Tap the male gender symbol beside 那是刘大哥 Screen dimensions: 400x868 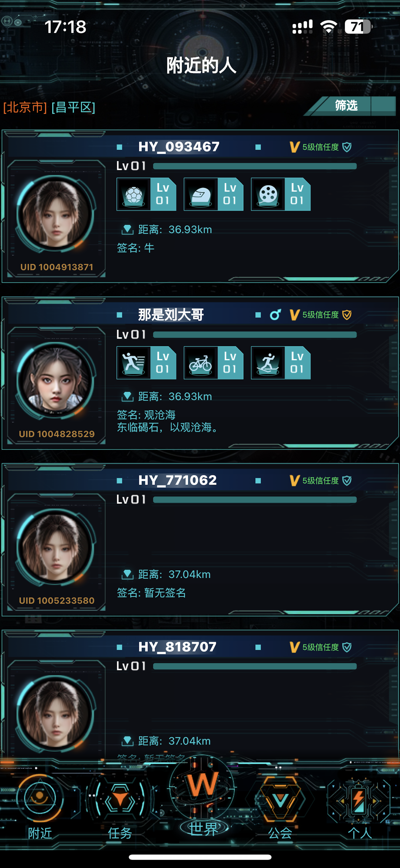(x=275, y=315)
